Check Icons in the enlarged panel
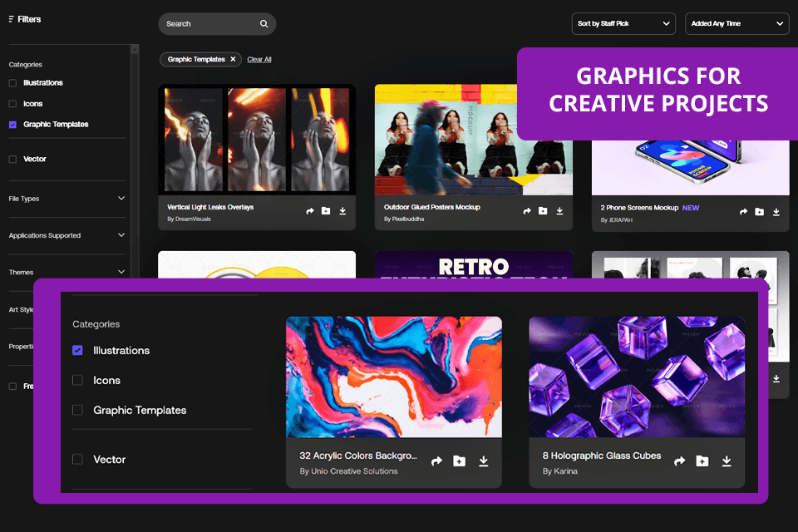798x532 pixels. coord(77,380)
